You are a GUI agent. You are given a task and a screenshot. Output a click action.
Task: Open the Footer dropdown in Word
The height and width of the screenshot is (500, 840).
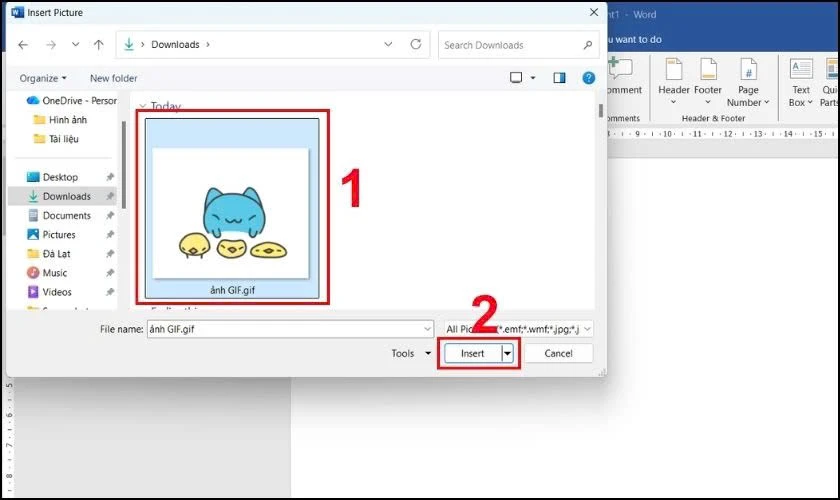pos(708,82)
